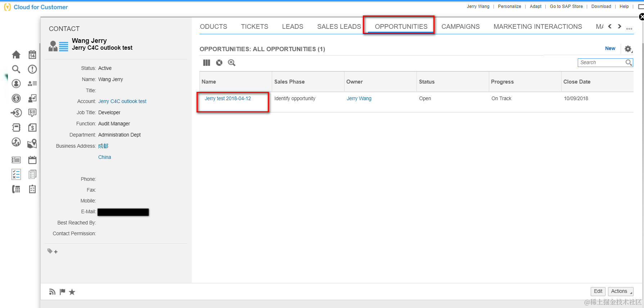Open the dollar speech bubble icon
The width and height of the screenshot is (644, 308).
click(x=32, y=113)
